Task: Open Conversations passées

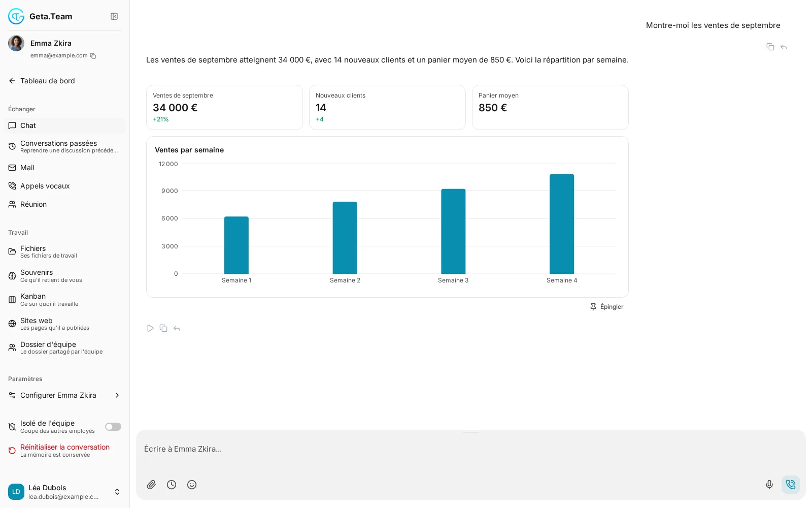Action: [x=64, y=146]
